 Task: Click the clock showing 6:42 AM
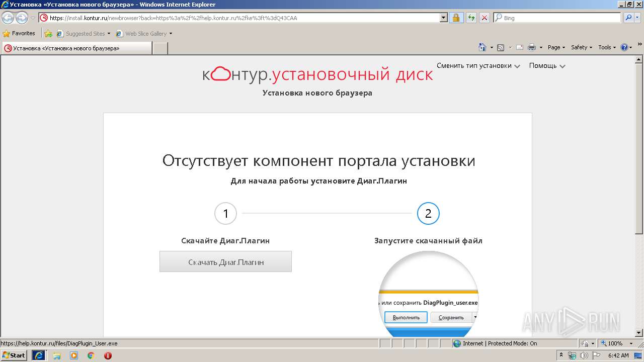pyautogui.click(x=618, y=355)
